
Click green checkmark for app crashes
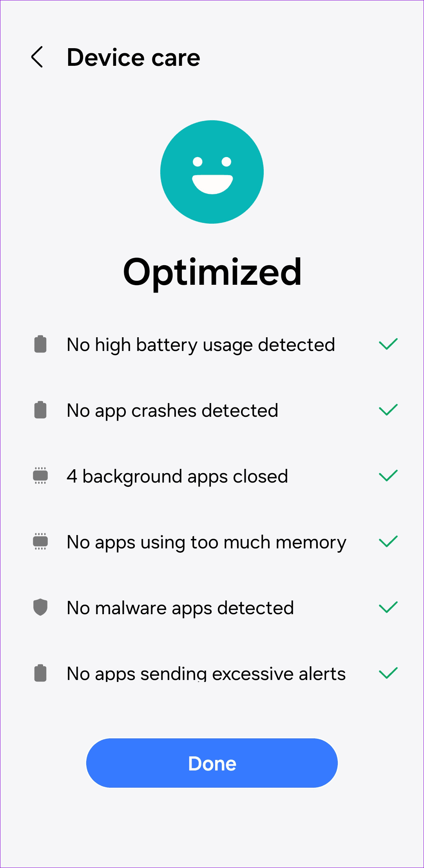click(388, 410)
